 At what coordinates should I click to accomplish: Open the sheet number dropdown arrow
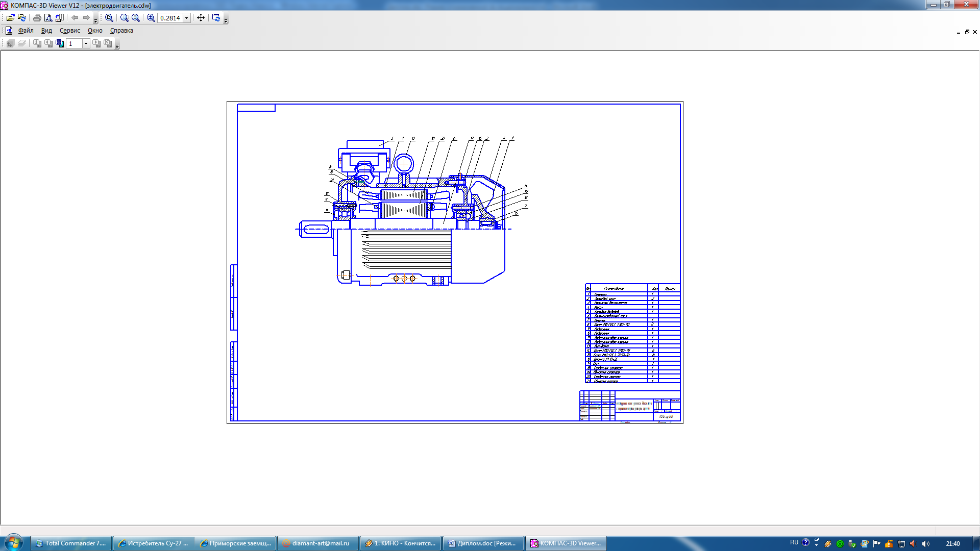[86, 43]
